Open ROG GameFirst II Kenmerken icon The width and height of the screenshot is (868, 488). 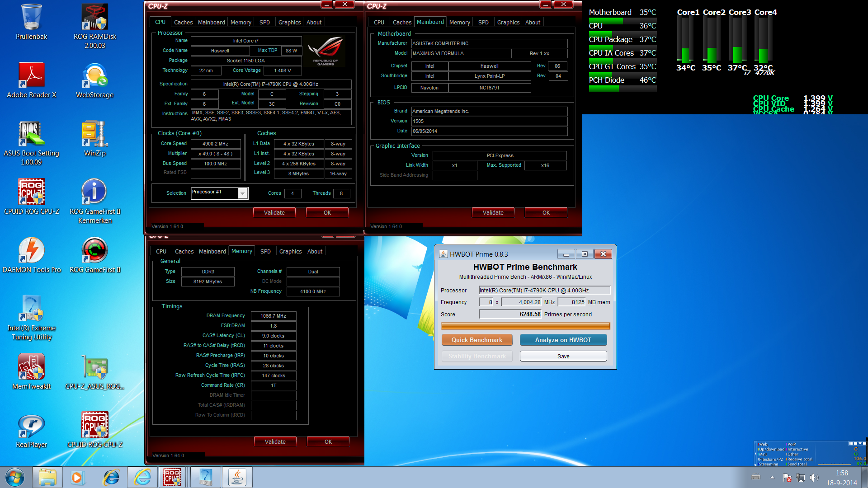click(x=95, y=201)
